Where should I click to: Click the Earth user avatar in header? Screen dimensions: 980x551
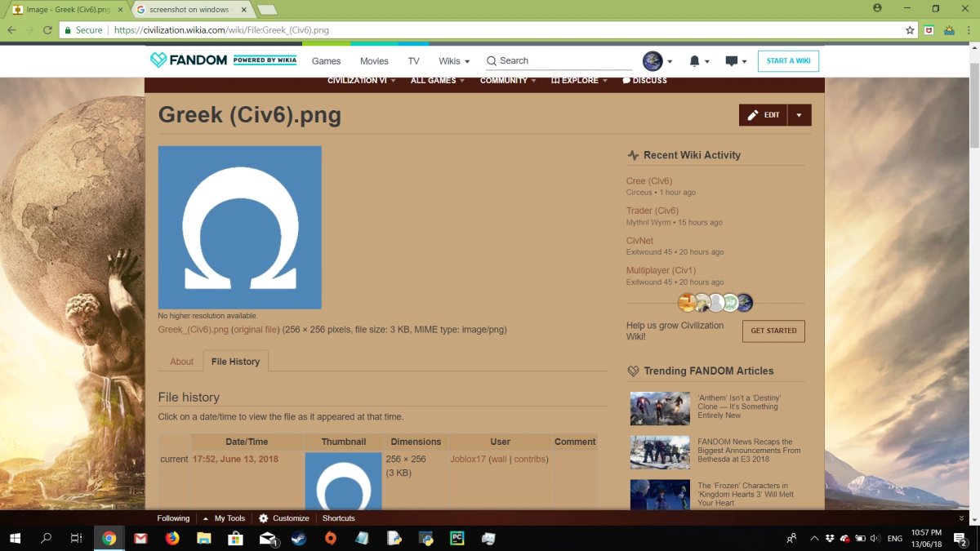click(653, 61)
